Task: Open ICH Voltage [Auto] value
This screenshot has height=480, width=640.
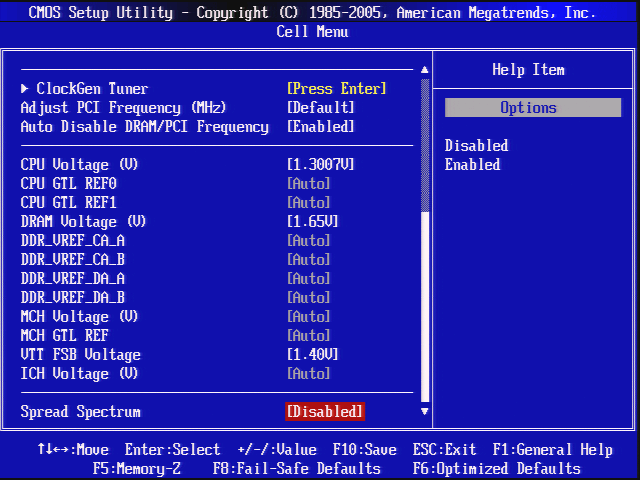Action: click(308, 373)
